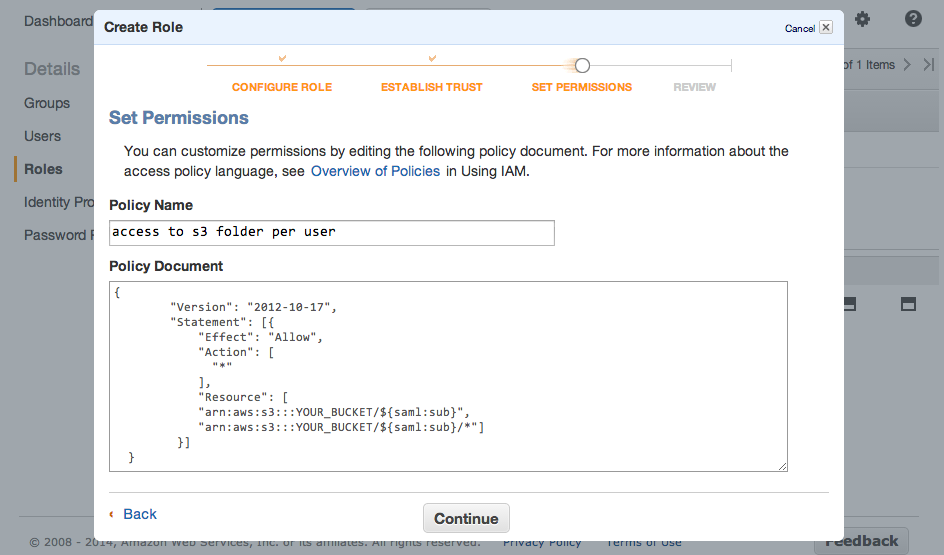This screenshot has width=944, height=555.
Task: Click the settings gear icon
Action: pos(862,19)
